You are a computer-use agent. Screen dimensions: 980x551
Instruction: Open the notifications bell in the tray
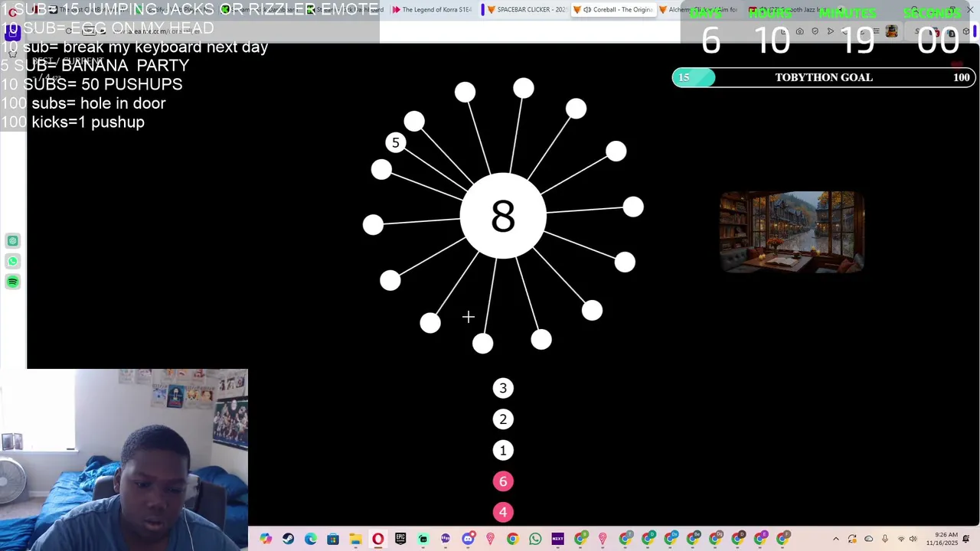tap(967, 539)
